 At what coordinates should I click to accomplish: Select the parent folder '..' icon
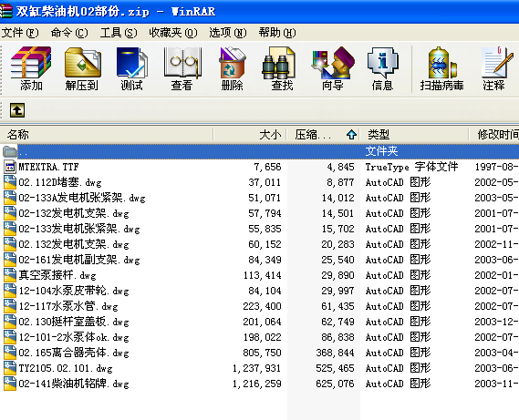[10, 152]
